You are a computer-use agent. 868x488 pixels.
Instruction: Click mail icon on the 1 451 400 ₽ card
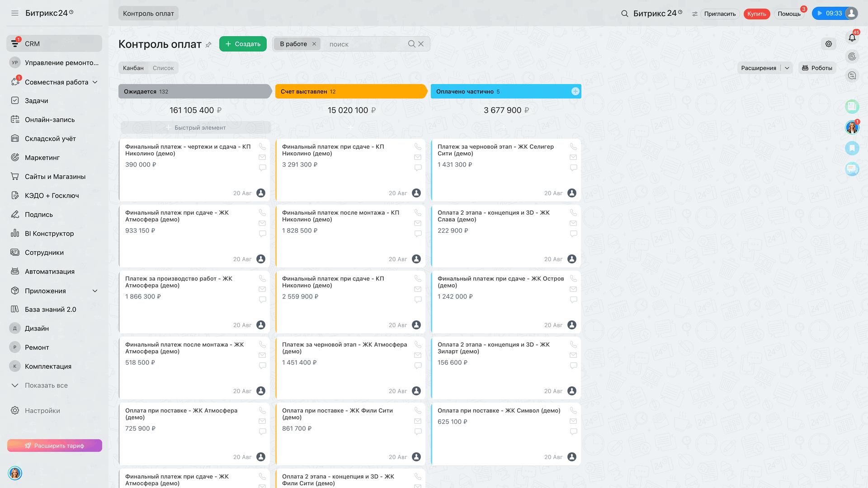pos(418,355)
